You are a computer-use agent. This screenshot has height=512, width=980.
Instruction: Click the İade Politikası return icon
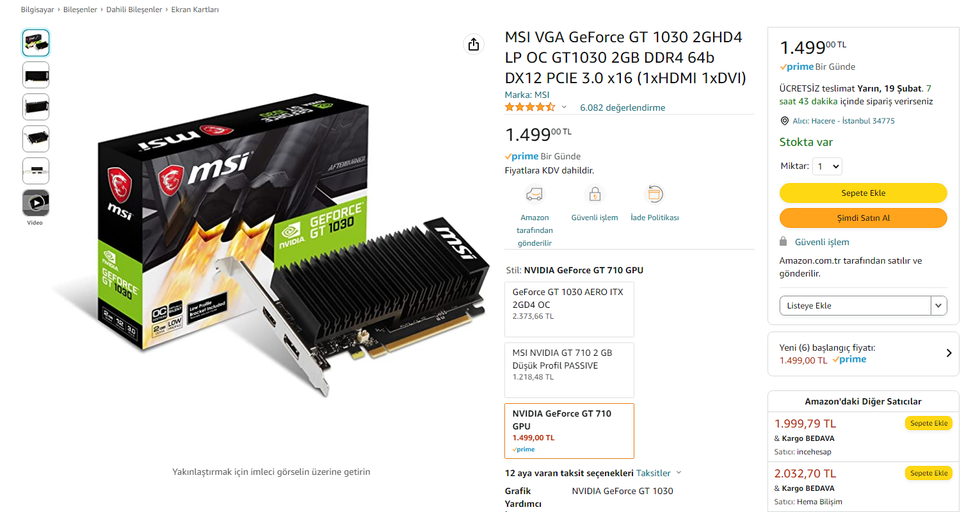point(655,194)
